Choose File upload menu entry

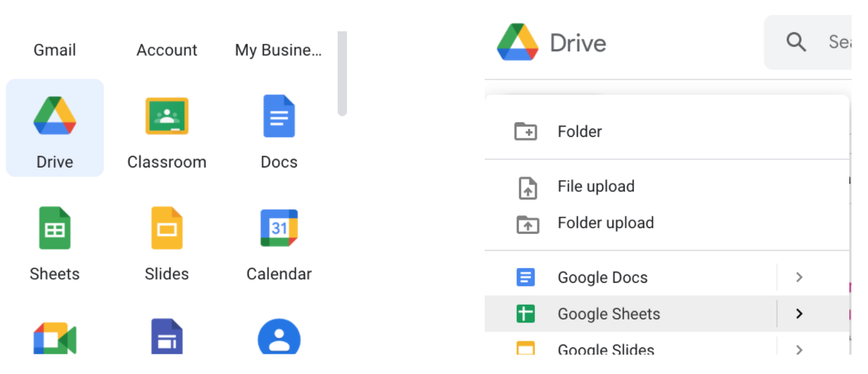(667, 187)
